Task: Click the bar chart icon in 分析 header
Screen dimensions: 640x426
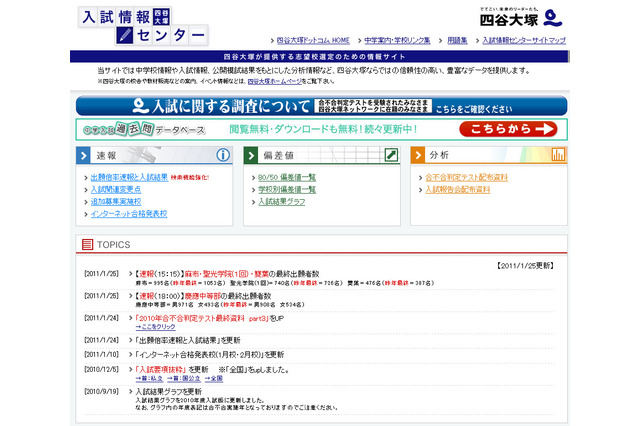Action: [x=558, y=155]
